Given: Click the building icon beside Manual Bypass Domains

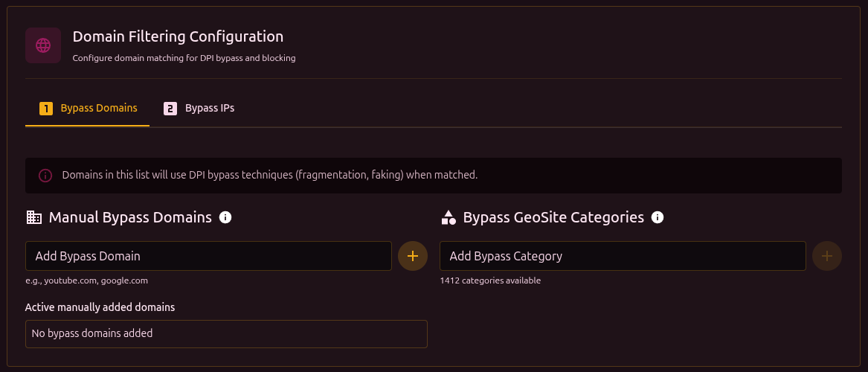Looking at the screenshot, I should click(x=33, y=217).
